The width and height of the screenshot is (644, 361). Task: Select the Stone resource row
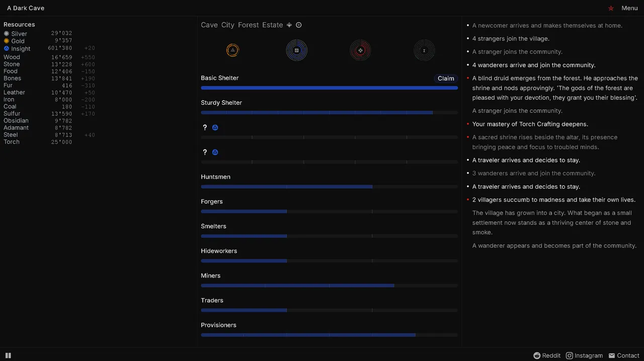(x=49, y=64)
